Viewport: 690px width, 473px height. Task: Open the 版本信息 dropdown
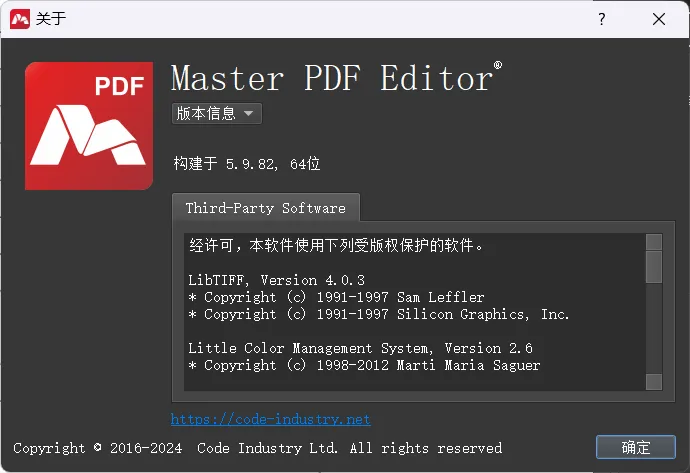point(217,114)
